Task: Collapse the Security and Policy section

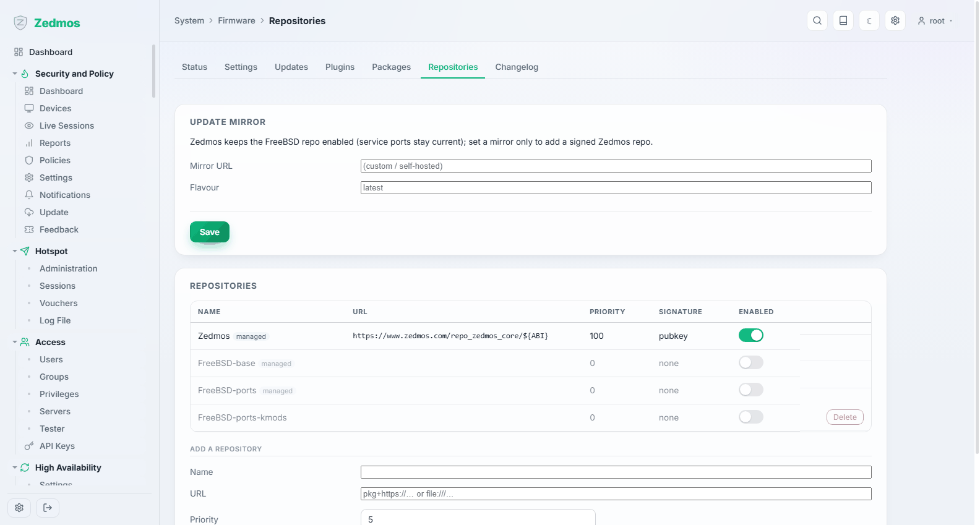Action: pyautogui.click(x=15, y=74)
